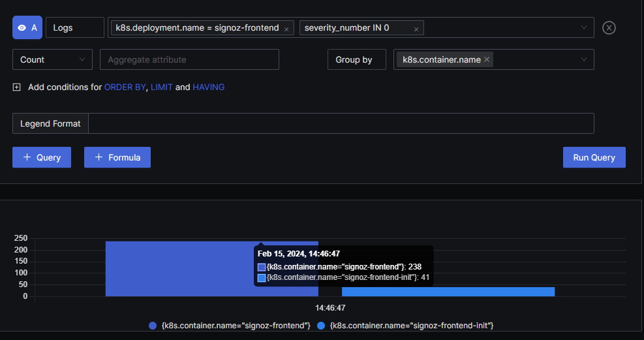Click the ORDER BY link
This screenshot has width=644, height=340.
click(125, 87)
